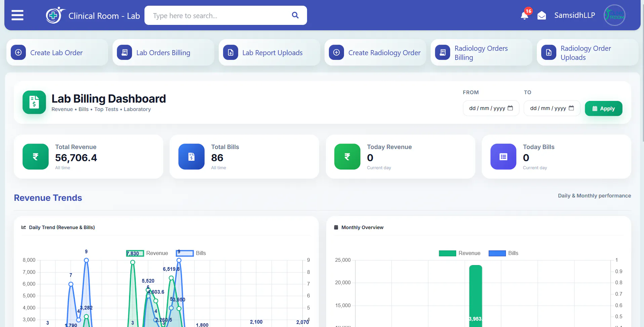Click the SamsidhLLP username

pyautogui.click(x=574, y=15)
